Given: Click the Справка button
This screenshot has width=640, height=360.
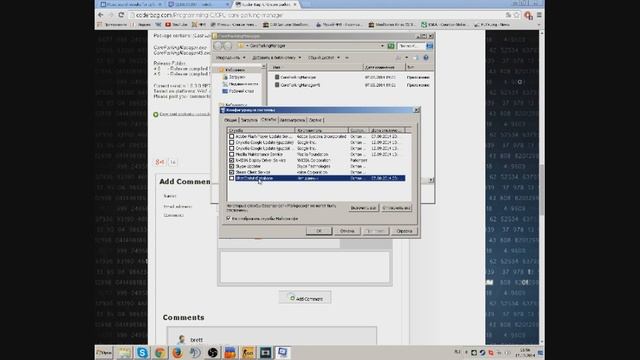Looking at the screenshot, I should pyautogui.click(x=404, y=231).
